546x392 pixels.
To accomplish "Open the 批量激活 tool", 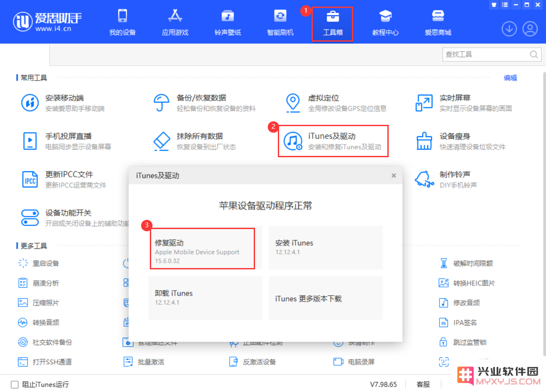I will tap(144, 362).
